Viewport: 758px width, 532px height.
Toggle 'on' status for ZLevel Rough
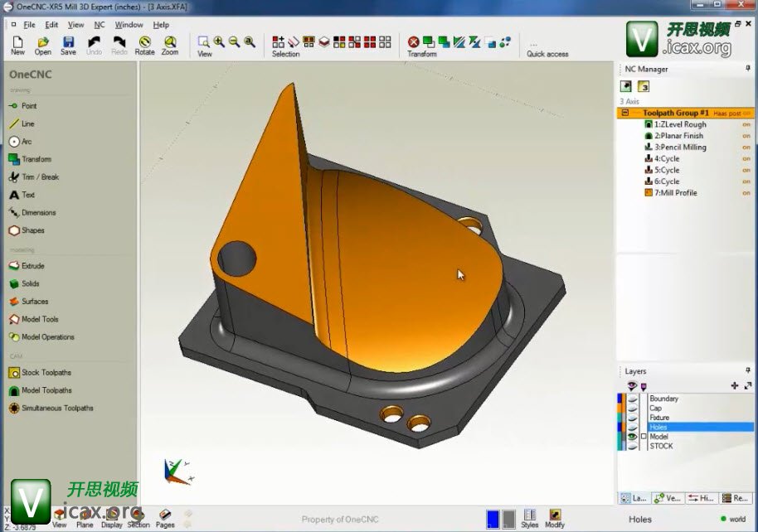click(x=746, y=124)
